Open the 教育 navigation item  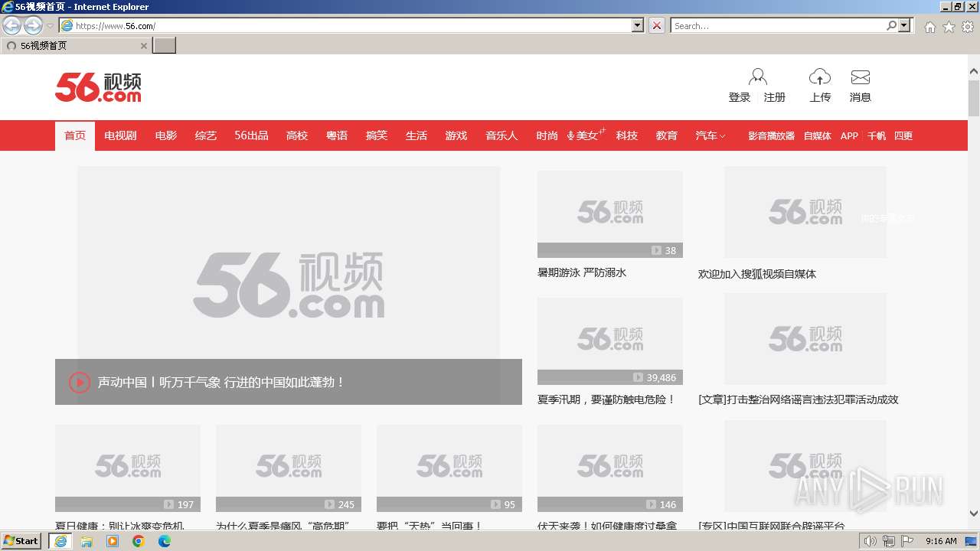pyautogui.click(x=667, y=135)
